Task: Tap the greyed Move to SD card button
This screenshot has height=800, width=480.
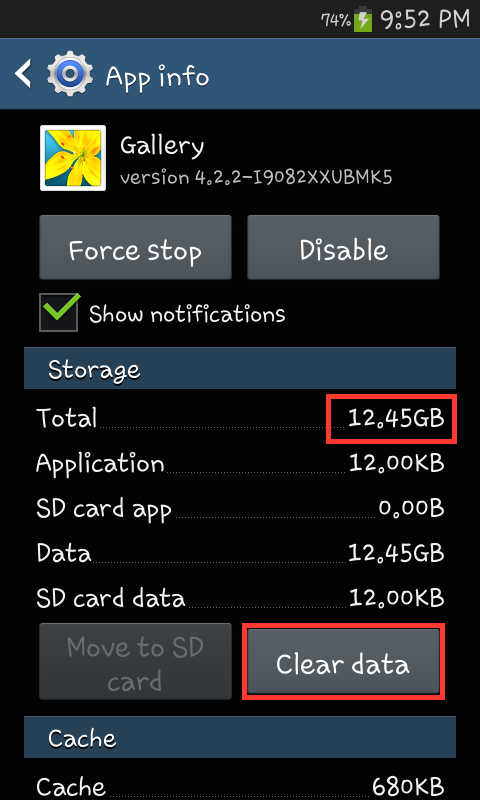Action: tap(135, 661)
